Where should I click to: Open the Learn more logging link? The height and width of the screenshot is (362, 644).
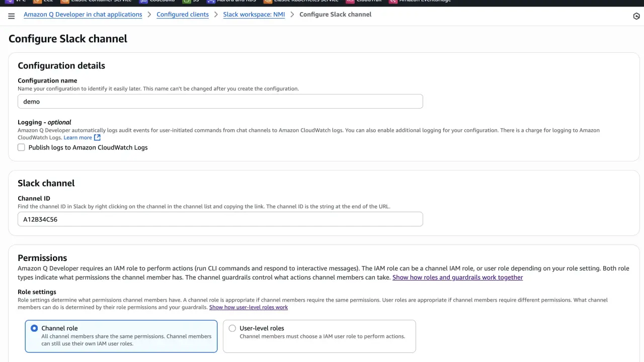[82, 138]
